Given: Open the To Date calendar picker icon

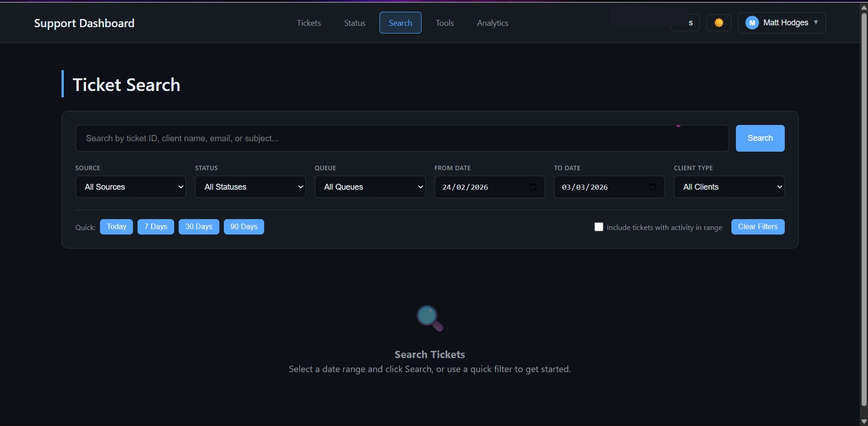Looking at the screenshot, I should tap(652, 187).
